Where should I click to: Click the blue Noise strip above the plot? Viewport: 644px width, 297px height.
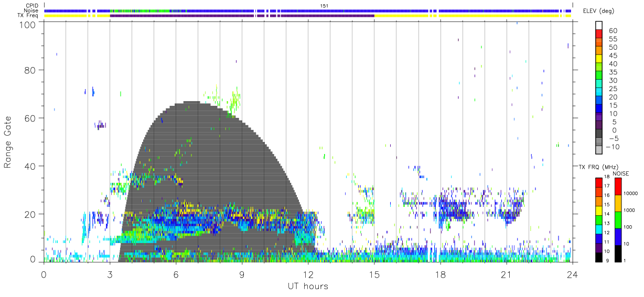point(308,10)
